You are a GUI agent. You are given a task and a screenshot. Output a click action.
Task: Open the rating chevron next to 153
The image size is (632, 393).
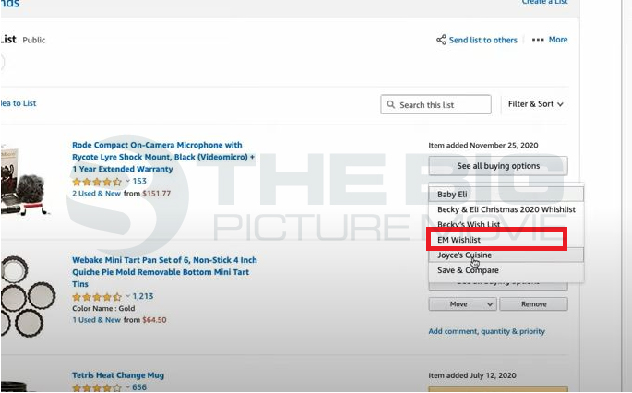(127, 181)
